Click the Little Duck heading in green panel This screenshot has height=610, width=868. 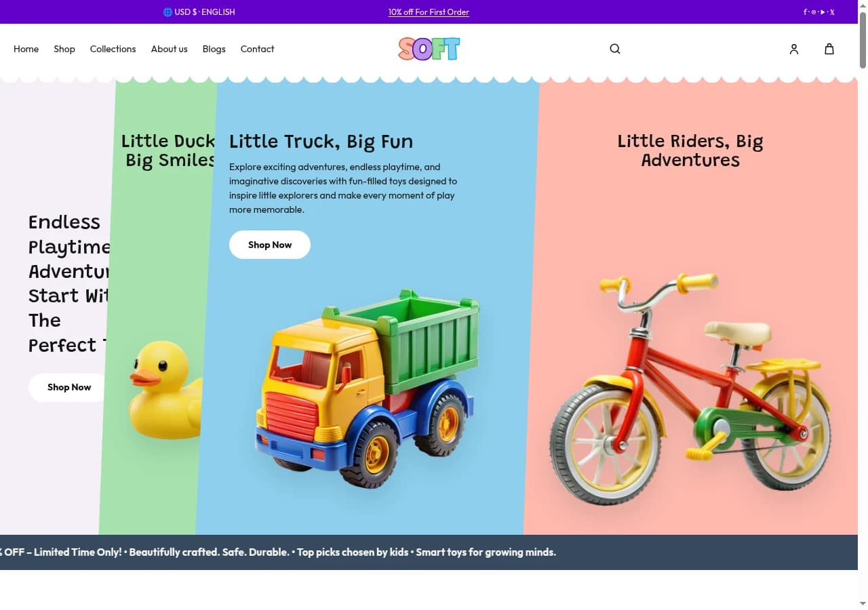click(x=168, y=150)
